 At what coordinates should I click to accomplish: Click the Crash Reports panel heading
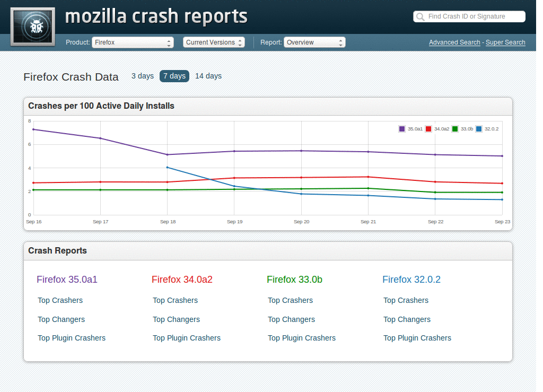tap(57, 251)
